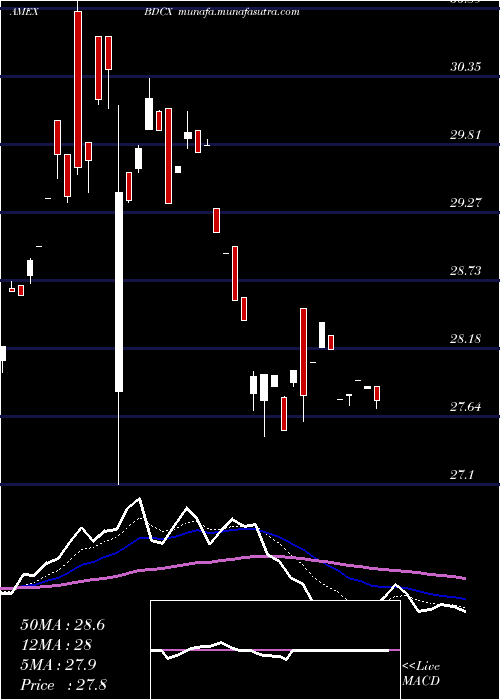Click the AMEX exchange label
This screenshot has width=500, height=700.
(24, 12)
